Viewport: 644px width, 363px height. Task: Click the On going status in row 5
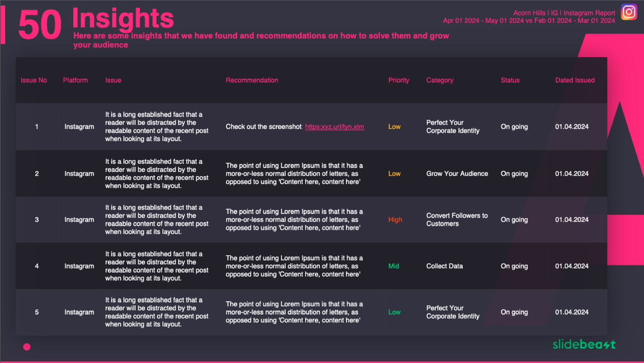pos(514,312)
